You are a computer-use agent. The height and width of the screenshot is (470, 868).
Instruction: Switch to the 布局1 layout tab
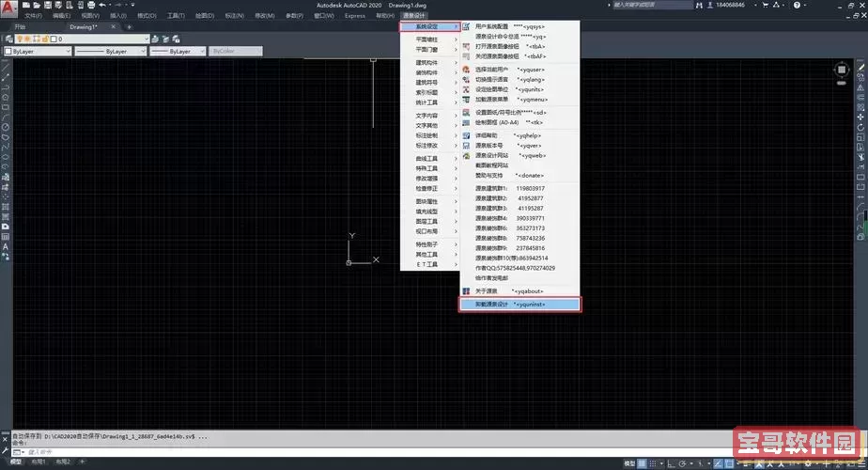click(39, 462)
